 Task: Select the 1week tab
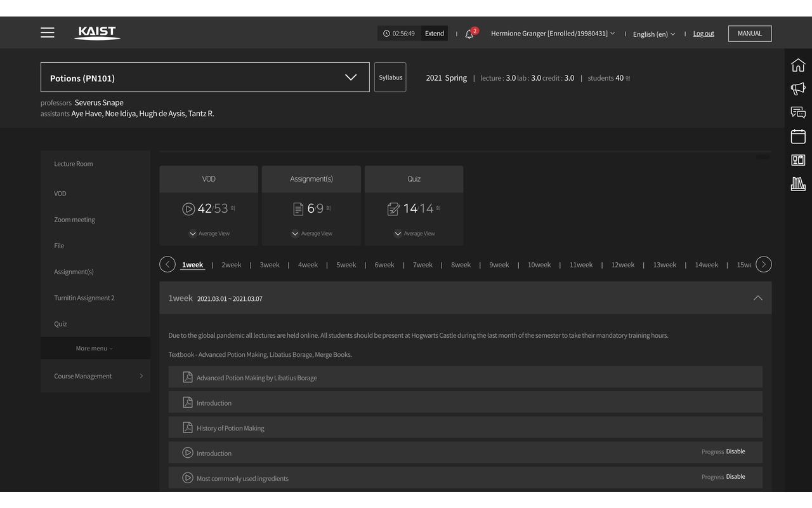pos(192,265)
